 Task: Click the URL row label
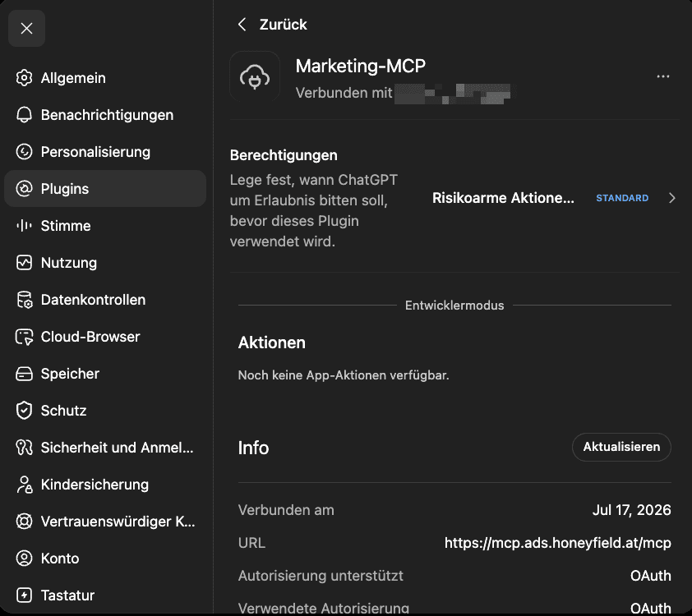(x=251, y=543)
